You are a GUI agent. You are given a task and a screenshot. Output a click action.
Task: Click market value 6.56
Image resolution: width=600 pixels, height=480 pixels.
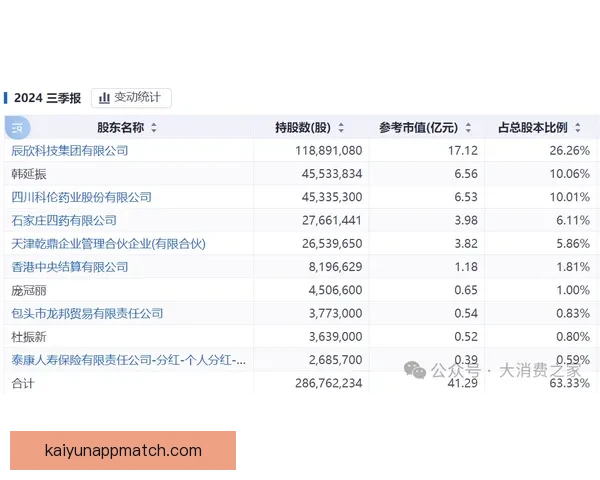pos(466,174)
